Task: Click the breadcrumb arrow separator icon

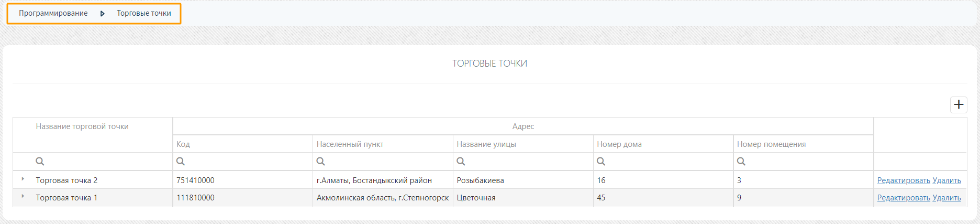Action: (x=102, y=14)
